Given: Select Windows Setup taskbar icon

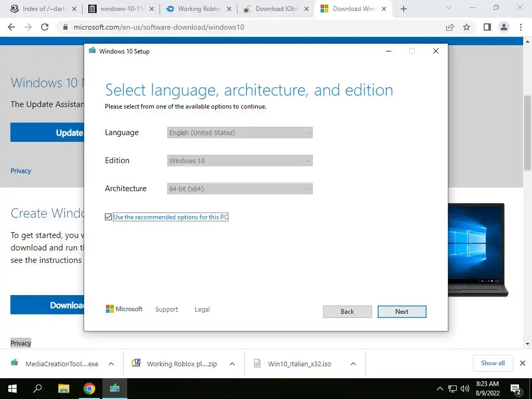Looking at the screenshot, I should pyautogui.click(x=115, y=389).
